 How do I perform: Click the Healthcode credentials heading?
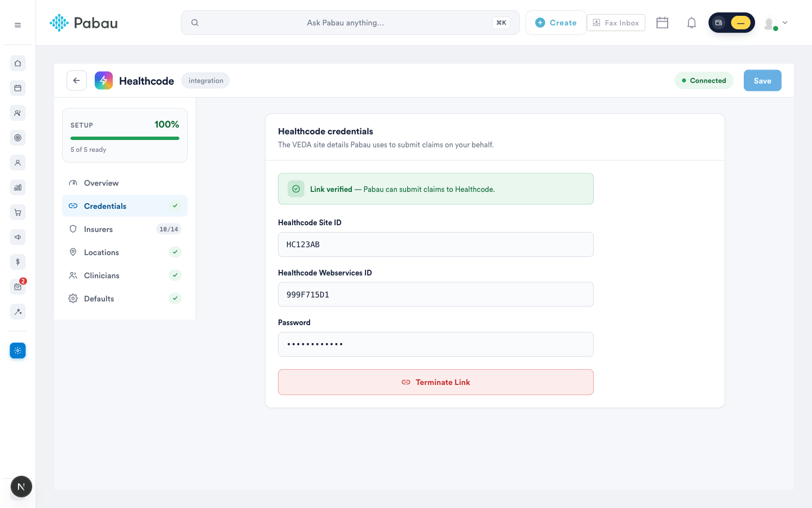325,132
